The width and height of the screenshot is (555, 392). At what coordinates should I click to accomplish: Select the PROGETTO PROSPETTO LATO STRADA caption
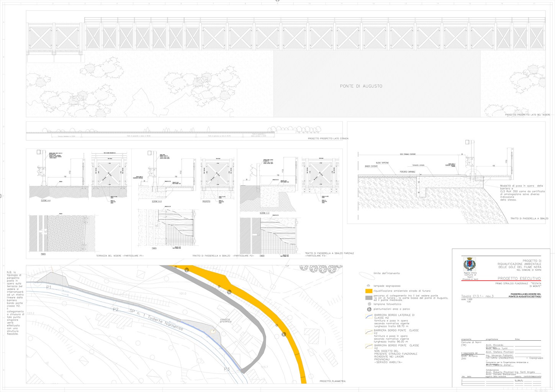pyautogui.click(x=328, y=139)
